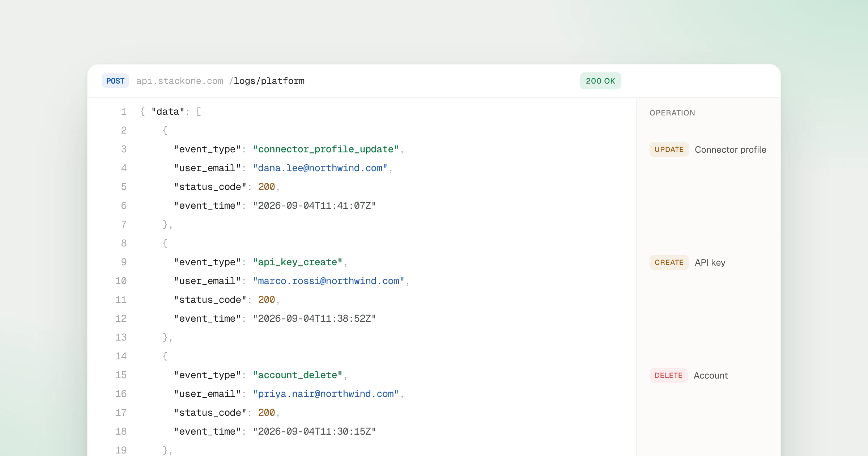The image size is (868, 456).
Task: Click event time 2026-09-04T11:38:52Z
Action: (315, 318)
